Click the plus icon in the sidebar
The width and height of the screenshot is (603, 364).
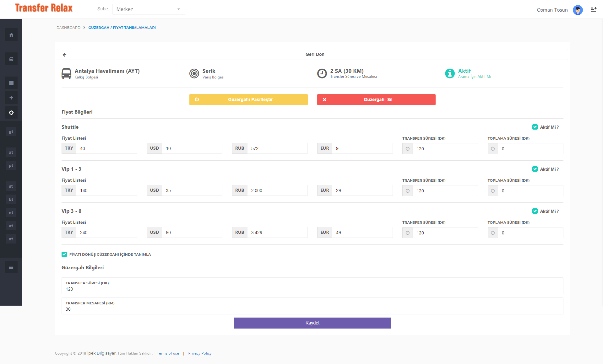pyautogui.click(x=11, y=98)
